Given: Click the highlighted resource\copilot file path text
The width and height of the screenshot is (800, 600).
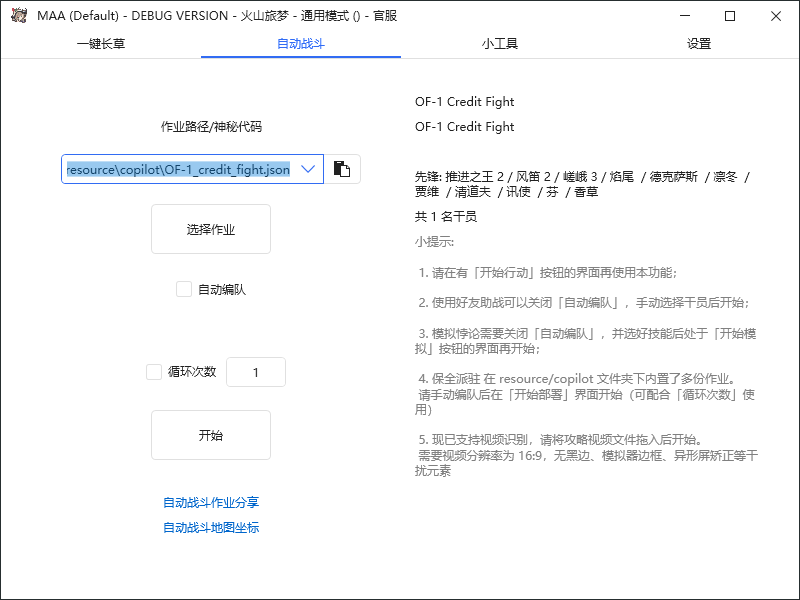Looking at the screenshot, I should tap(180, 168).
